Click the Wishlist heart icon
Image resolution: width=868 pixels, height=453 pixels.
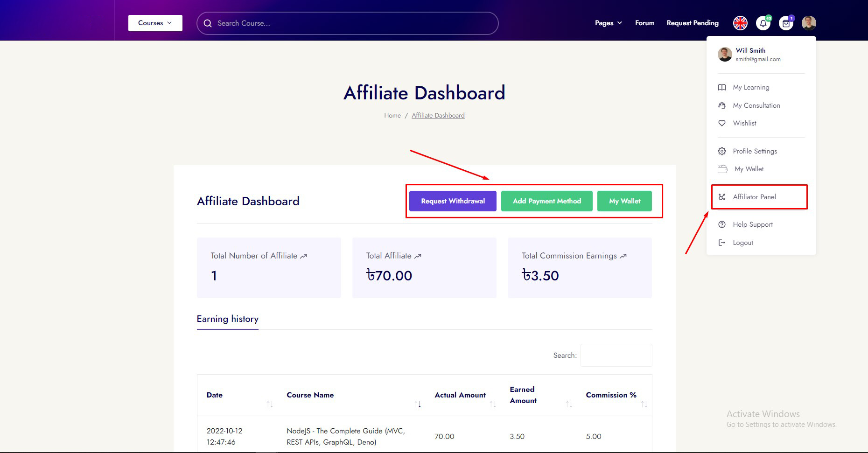point(722,123)
